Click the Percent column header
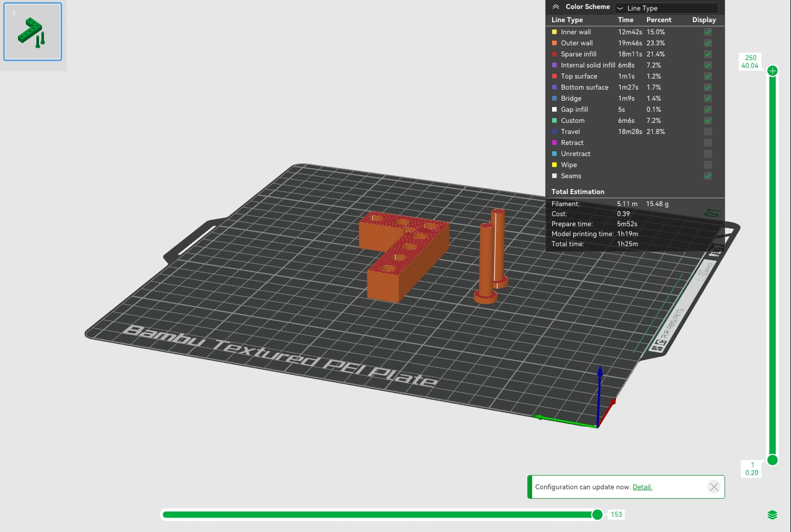 point(659,20)
